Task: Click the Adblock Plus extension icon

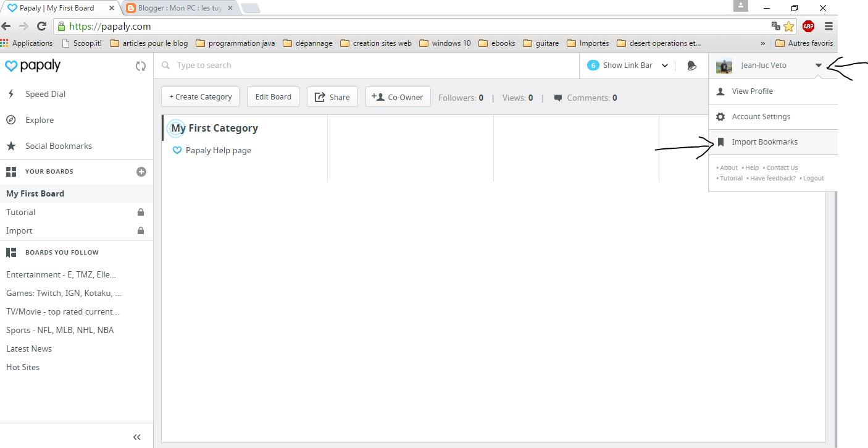Action: pyautogui.click(x=808, y=26)
